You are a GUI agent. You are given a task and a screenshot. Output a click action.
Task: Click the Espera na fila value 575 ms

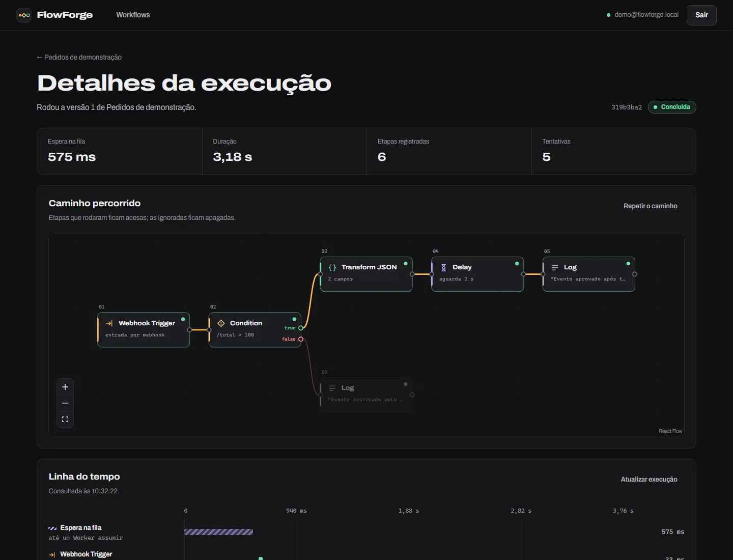72,157
